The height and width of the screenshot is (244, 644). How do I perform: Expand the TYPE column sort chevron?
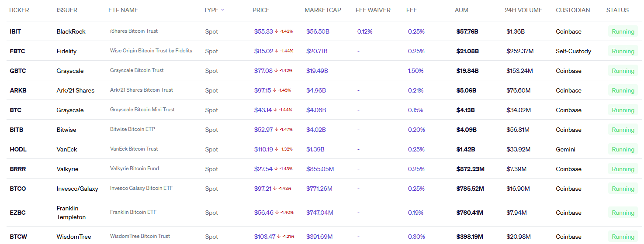click(x=223, y=10)
